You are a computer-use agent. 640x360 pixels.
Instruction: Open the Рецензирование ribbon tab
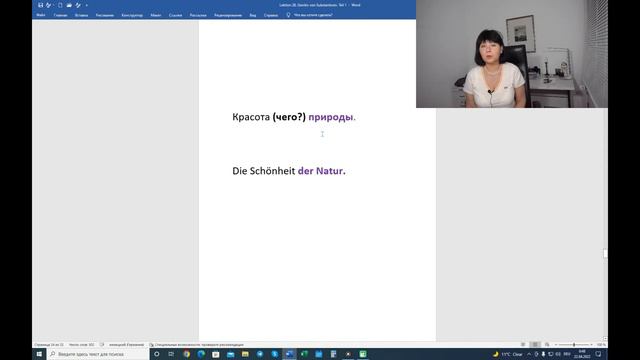228,15
